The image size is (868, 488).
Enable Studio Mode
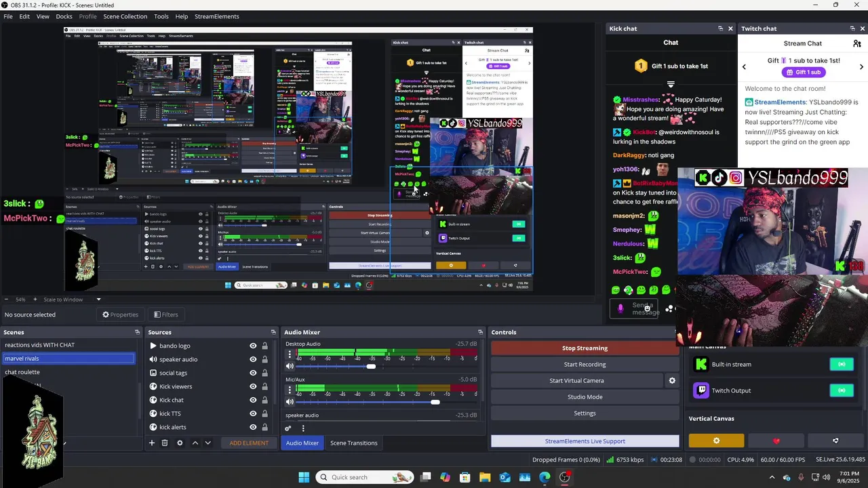click(x=585, y=397)
